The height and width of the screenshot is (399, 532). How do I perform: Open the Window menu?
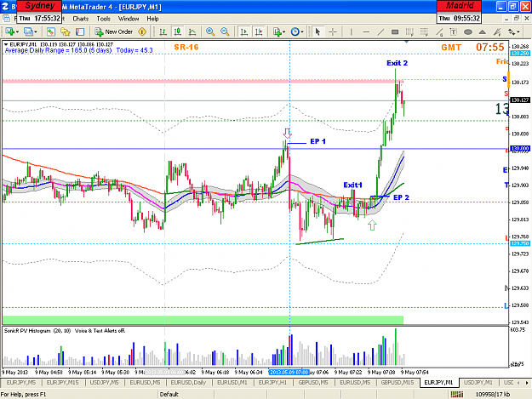pos(129,19)
